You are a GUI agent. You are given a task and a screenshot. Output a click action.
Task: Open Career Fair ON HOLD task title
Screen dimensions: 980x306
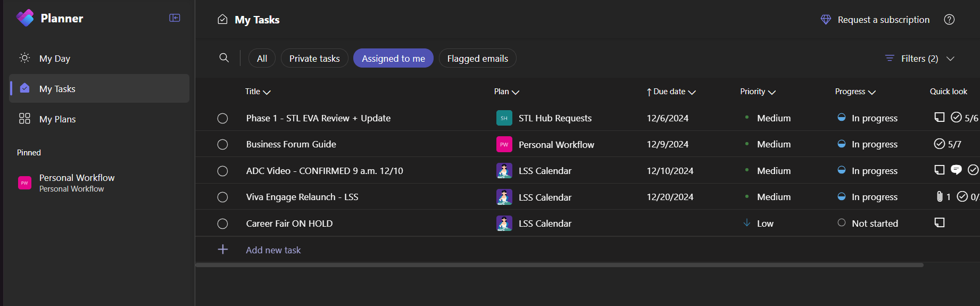tap(289, 224)
